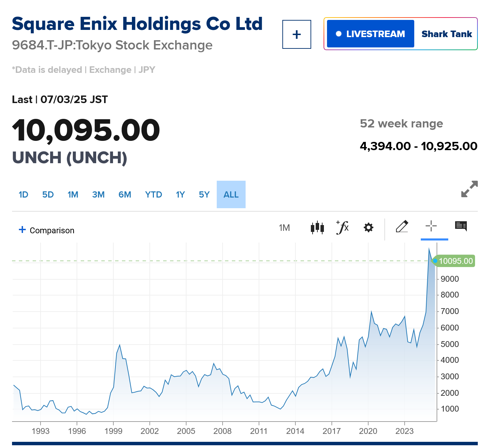The height and width of the screenshot is (448, 496).
Task: Open the 1M interval dropdown
Action: tap(284, 228)
